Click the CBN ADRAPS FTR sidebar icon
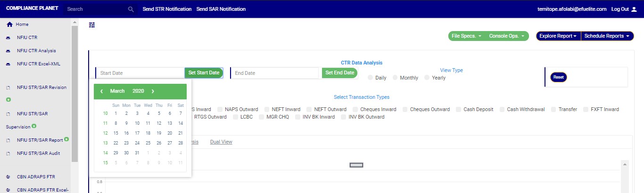The width and height of the screenshot is (644, 193). click(8, 177)
